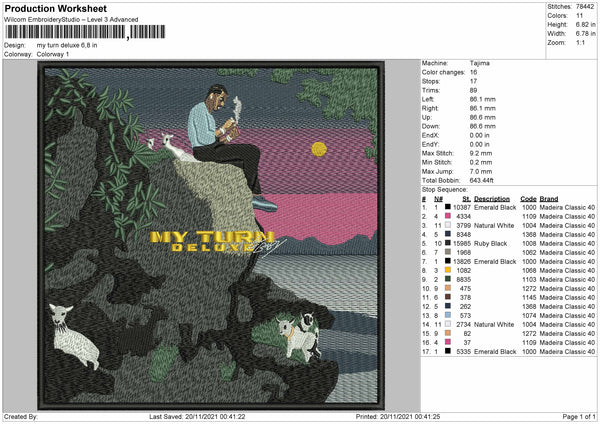Click the Color changes value 16

(x=473, y=72)
